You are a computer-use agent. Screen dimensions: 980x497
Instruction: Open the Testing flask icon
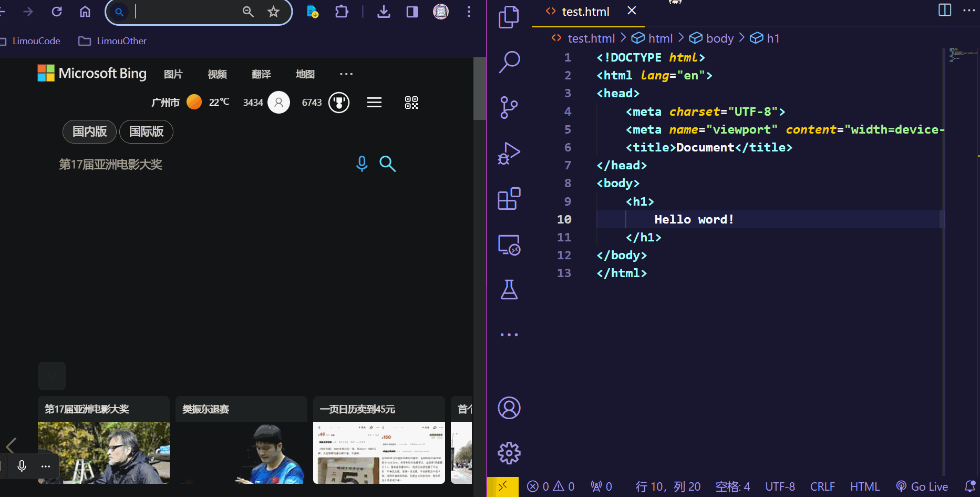pyautogui.click(x=509, y=290)
